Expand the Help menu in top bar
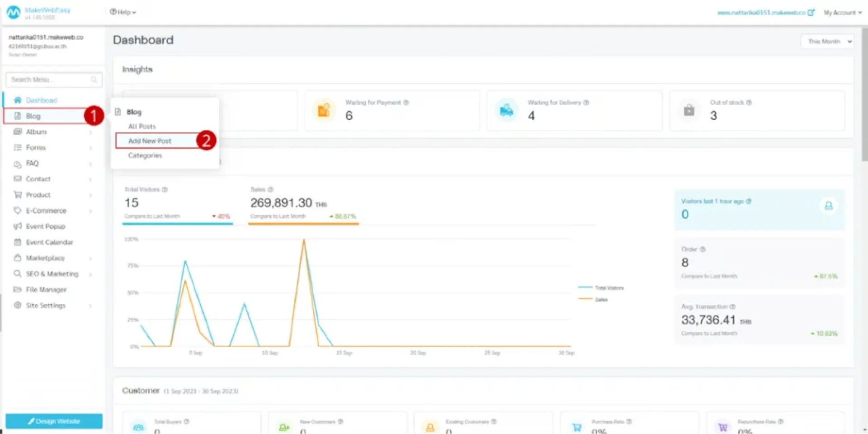 coord(123,12)
